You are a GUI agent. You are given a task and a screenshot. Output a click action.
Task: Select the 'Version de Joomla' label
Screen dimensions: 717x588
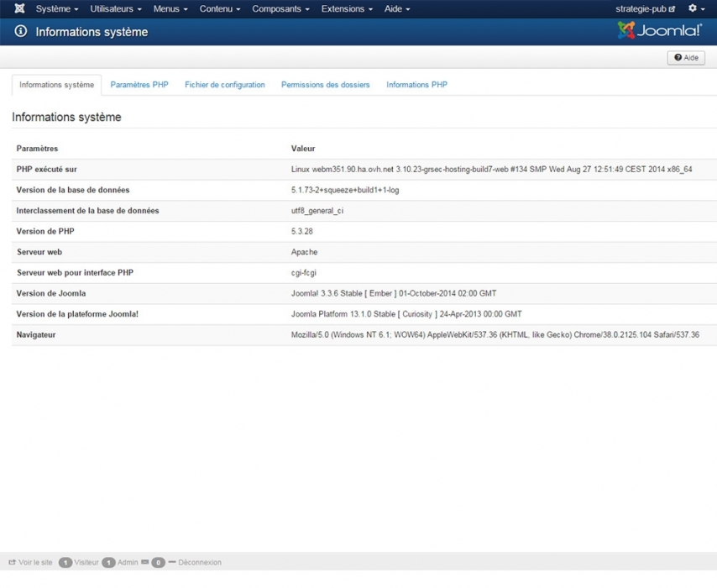point(51,293)
